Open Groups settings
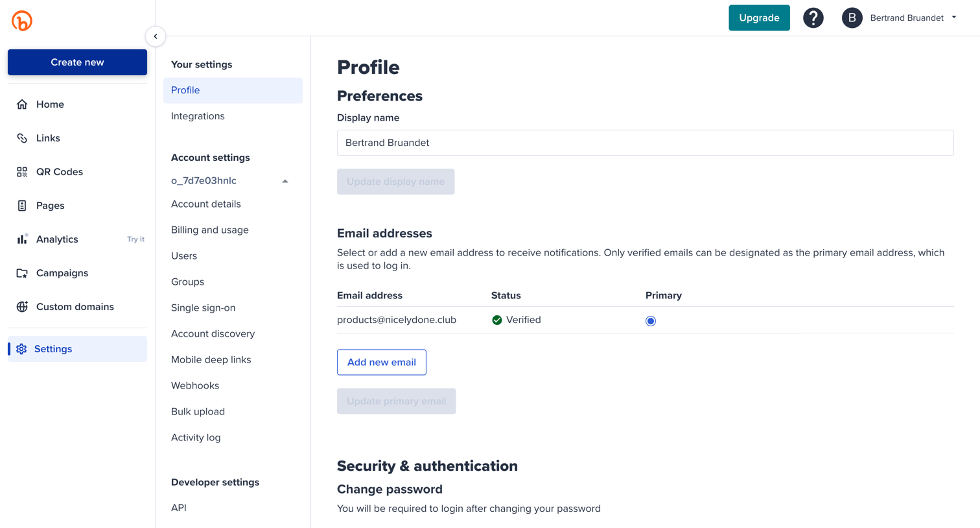 pos(188,282)
